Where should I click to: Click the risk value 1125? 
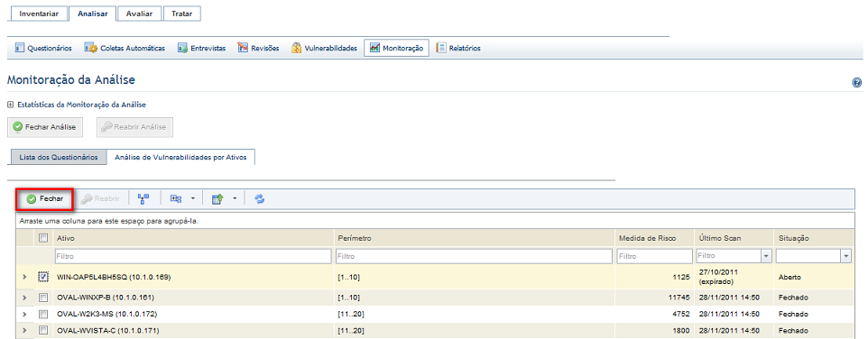click(682, 277)
